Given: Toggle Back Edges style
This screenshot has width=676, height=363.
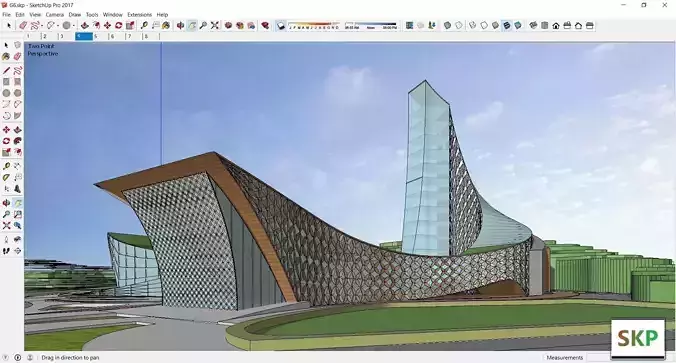Looking at the screenshot, I should (459, 25).
